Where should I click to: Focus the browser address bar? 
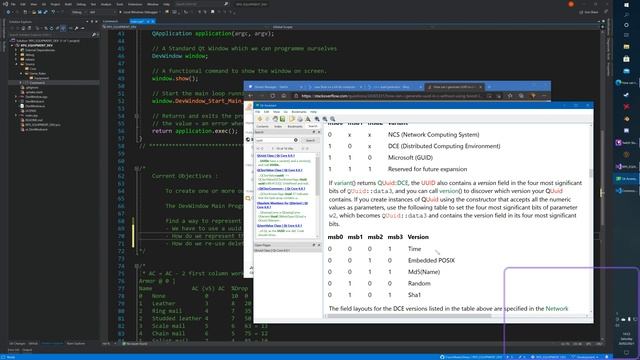point(392,96)
